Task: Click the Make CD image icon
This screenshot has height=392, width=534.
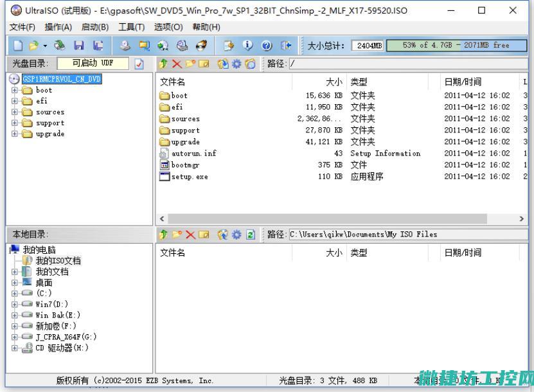Action: click(x=125, y=45)
